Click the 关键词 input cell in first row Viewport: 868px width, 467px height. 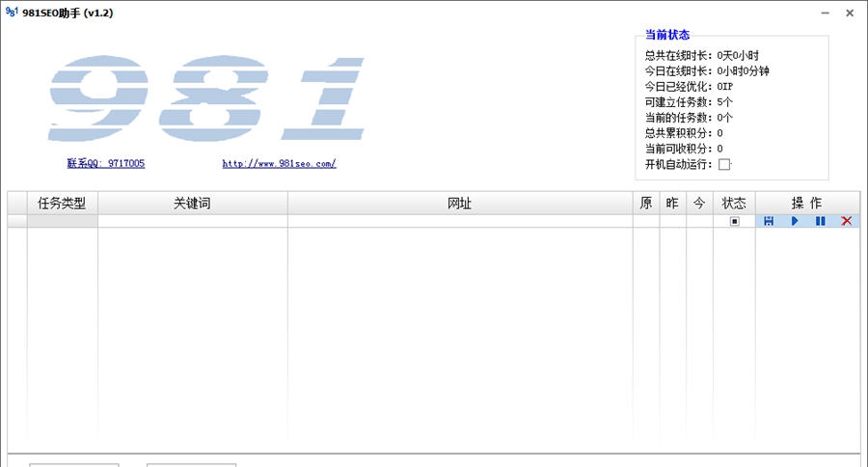[x=193, y=221]
